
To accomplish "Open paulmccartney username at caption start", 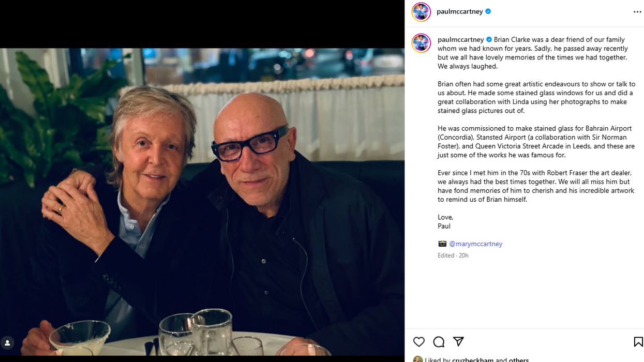I will click(x=460, y=39).
